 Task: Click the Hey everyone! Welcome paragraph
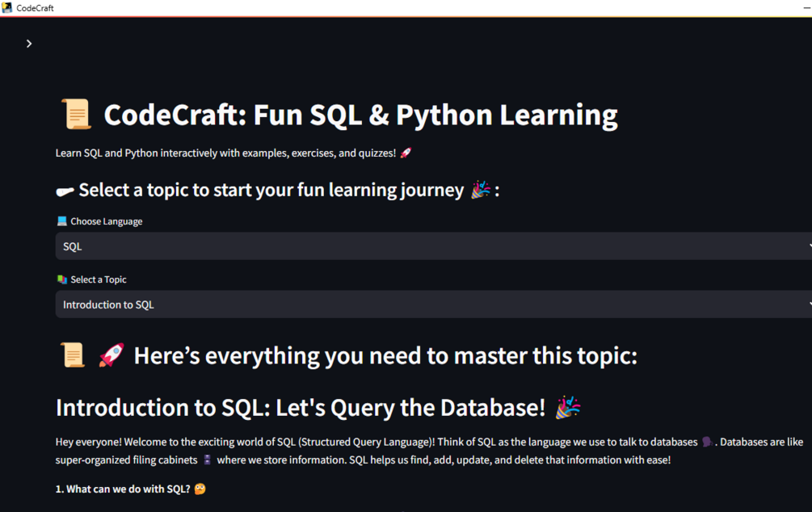click(429, 451)
